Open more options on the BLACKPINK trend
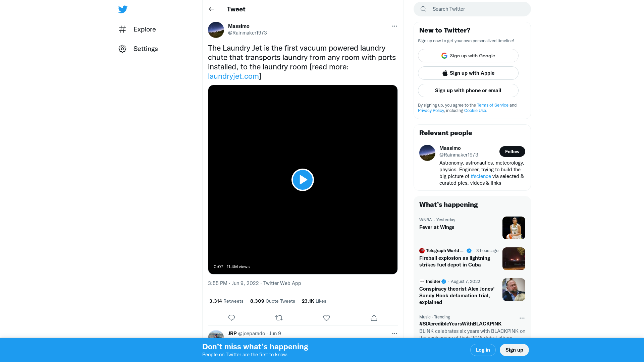 click(x=522, y=318)
